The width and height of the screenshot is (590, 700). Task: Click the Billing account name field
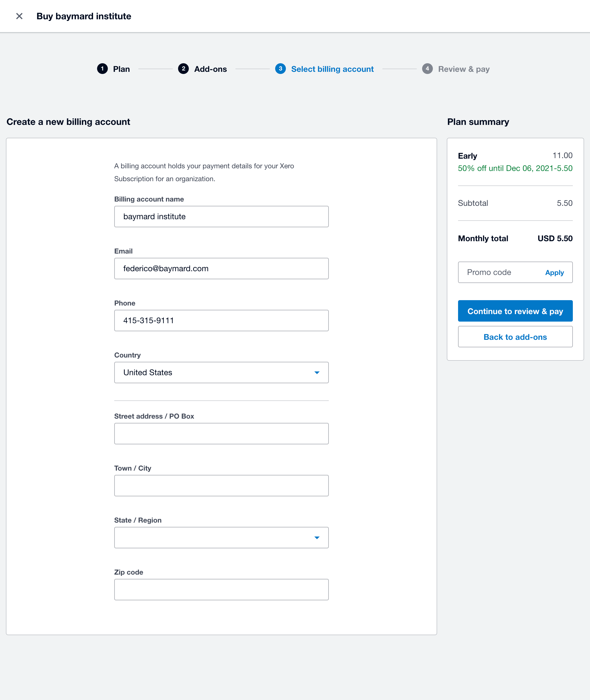[x=222, y=216]
